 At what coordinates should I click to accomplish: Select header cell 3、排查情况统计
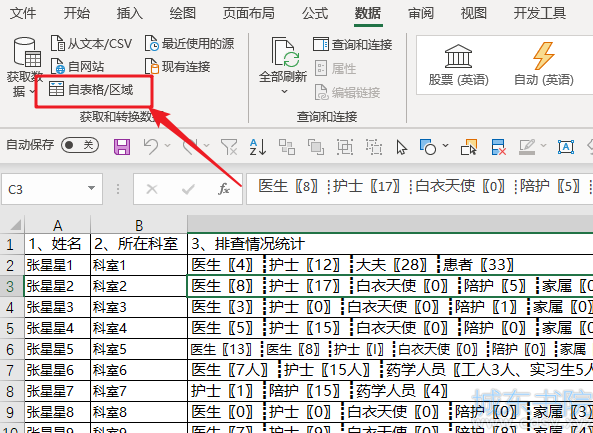point(390,244)
